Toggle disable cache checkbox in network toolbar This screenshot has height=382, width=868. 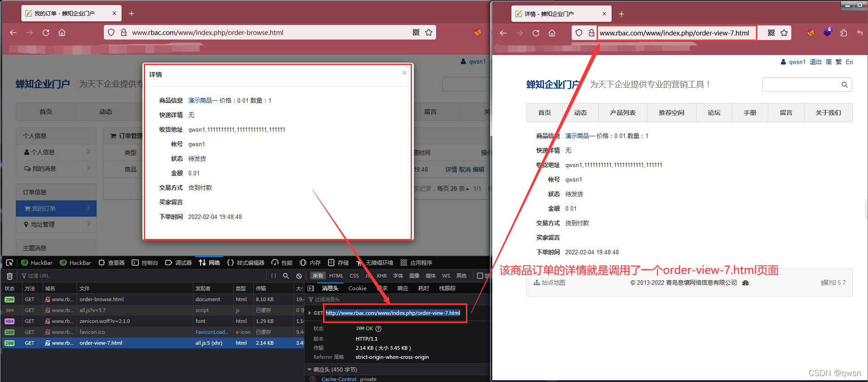click(x=480, y=276)
